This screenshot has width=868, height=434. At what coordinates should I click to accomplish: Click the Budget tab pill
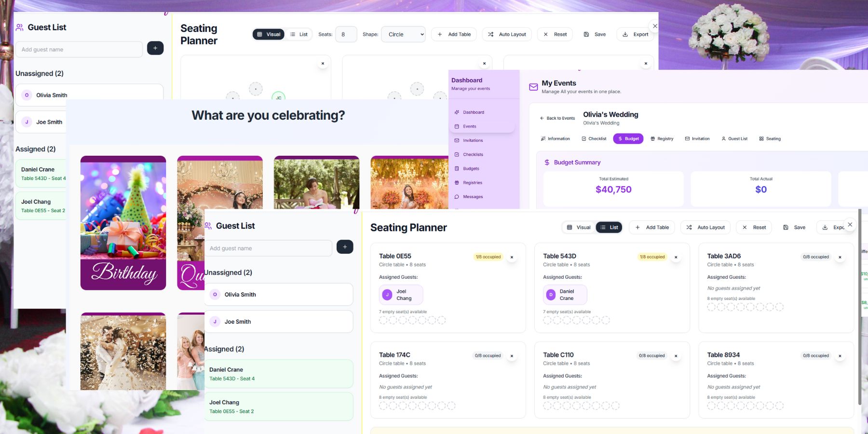click(x=628, y=139)
